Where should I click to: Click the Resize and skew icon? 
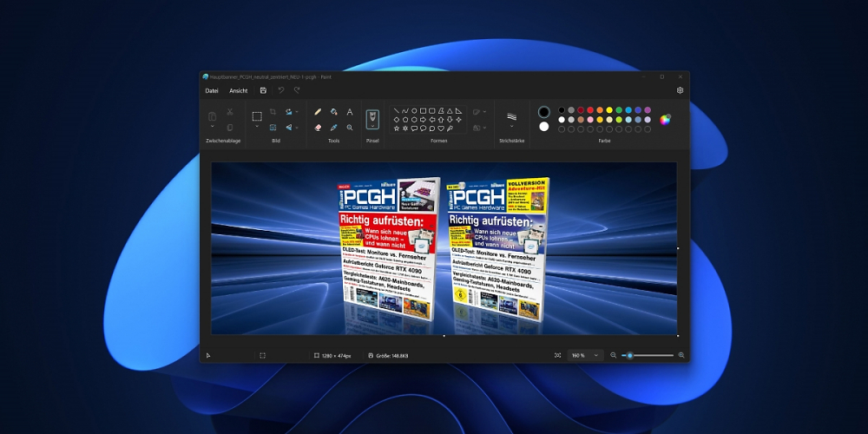click(273, 128)
